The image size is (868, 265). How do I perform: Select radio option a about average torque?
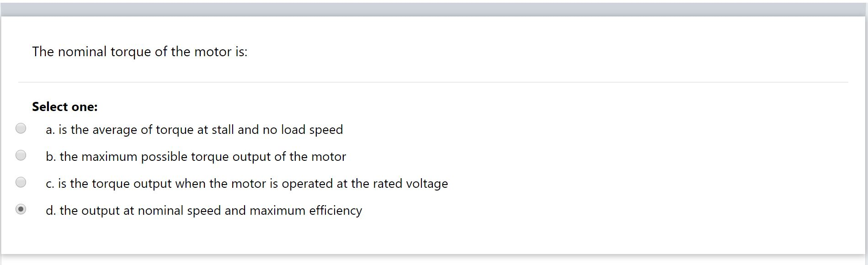(x=21, y=128)
